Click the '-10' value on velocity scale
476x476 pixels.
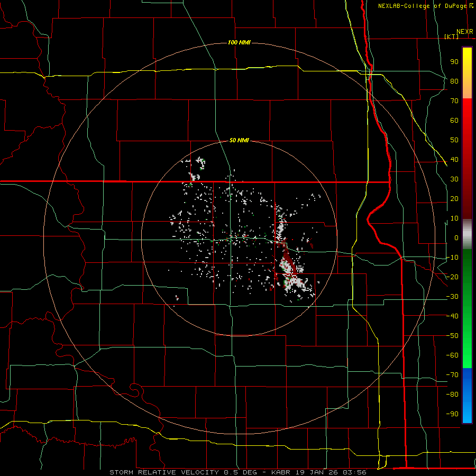pos(452,258)
